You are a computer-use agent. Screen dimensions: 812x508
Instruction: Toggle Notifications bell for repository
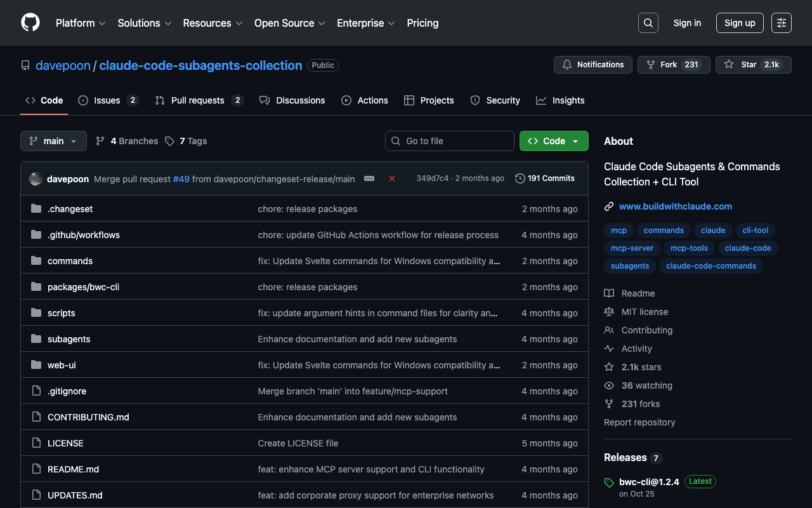click(593, 65)
